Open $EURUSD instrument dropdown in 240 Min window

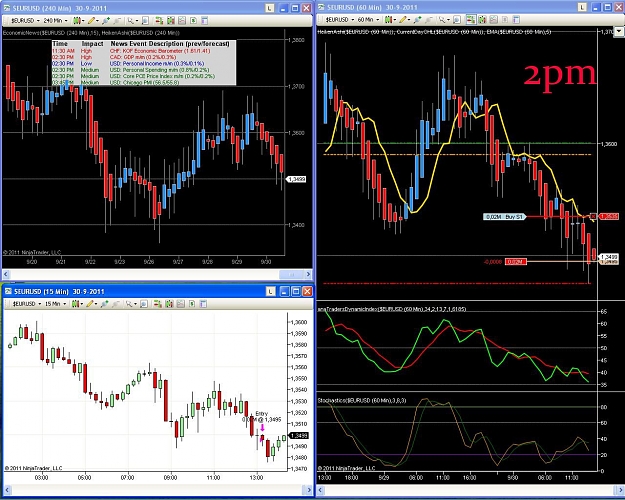25,20
